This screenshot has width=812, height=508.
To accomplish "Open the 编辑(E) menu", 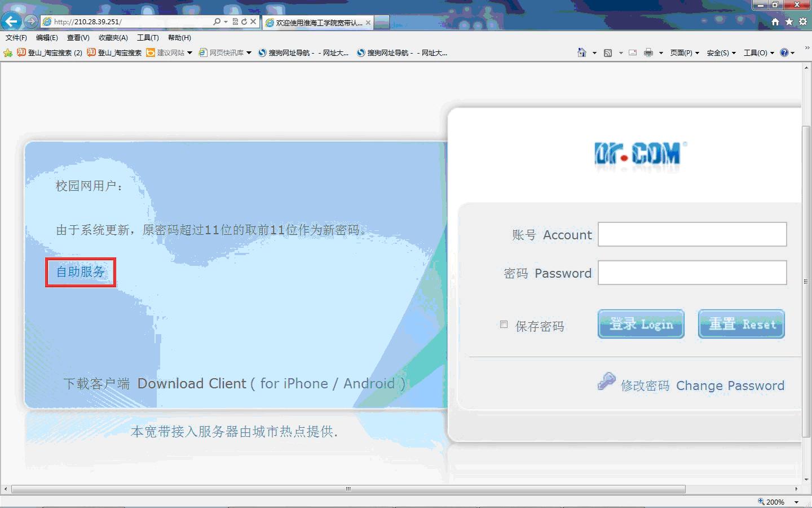I will (47, 38).
